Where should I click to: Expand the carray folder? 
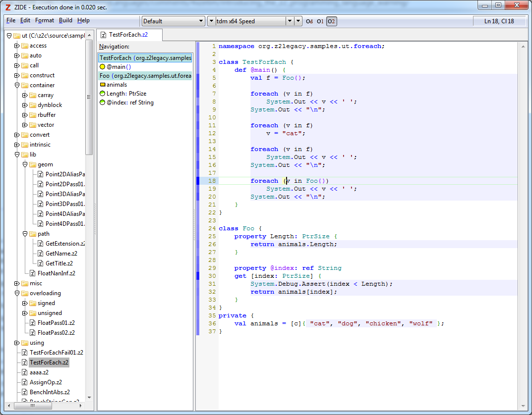[25, 95]
